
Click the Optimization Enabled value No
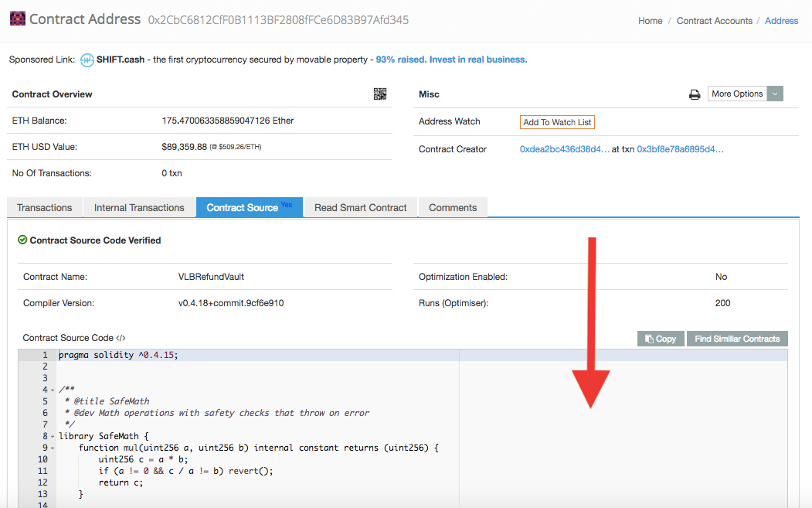pyautogui.click(x=722, y=277)
